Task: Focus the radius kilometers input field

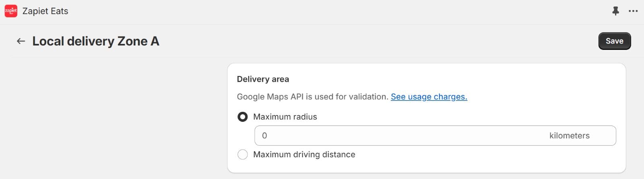Action: coord(402,136)
